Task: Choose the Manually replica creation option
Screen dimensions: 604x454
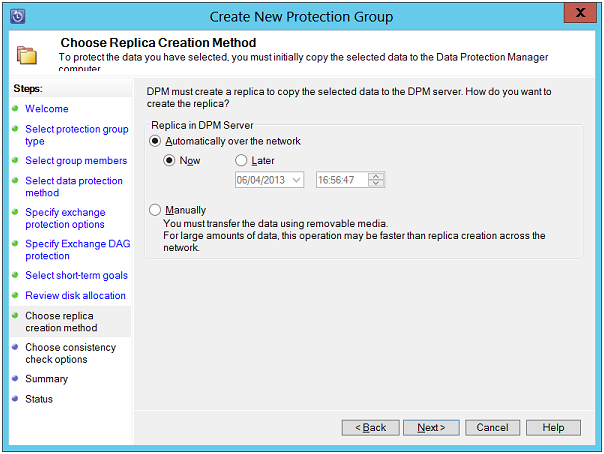Action: 155,210
